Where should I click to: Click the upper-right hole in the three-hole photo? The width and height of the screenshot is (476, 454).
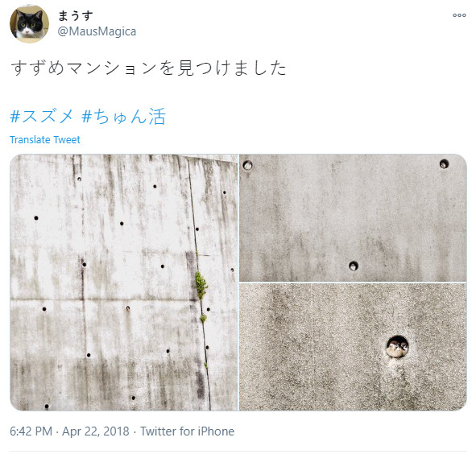pyautogui.click(x=444, y=164)
